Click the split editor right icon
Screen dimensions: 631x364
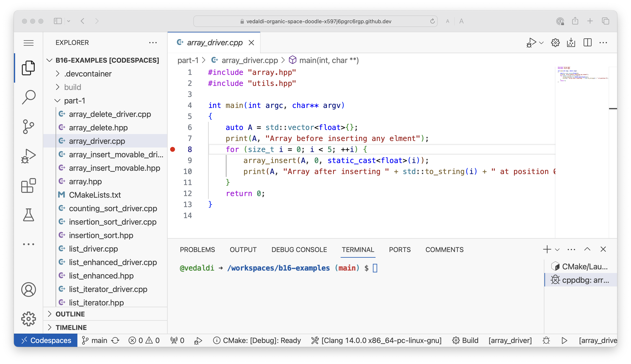(587, 42)
